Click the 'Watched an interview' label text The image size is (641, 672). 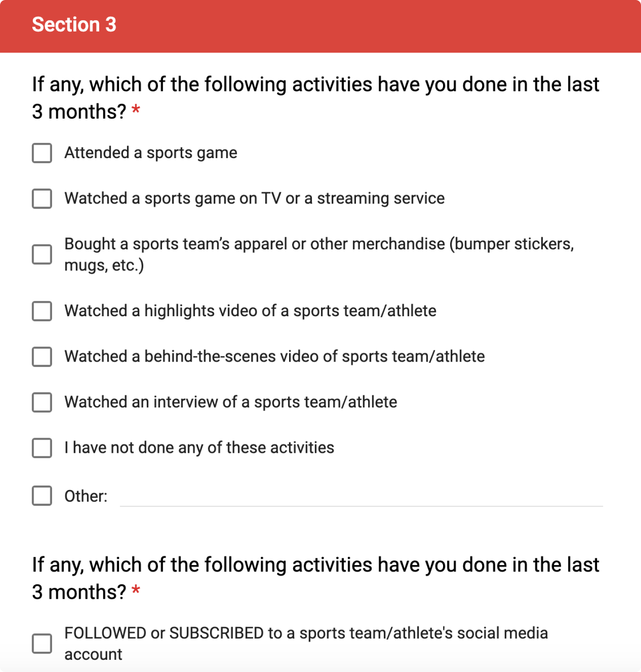[231, 402]
